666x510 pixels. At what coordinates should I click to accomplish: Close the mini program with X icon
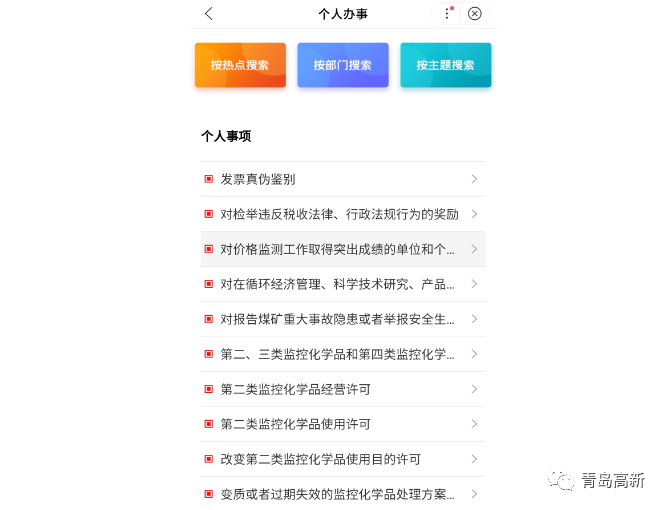(x=475, y=14)
